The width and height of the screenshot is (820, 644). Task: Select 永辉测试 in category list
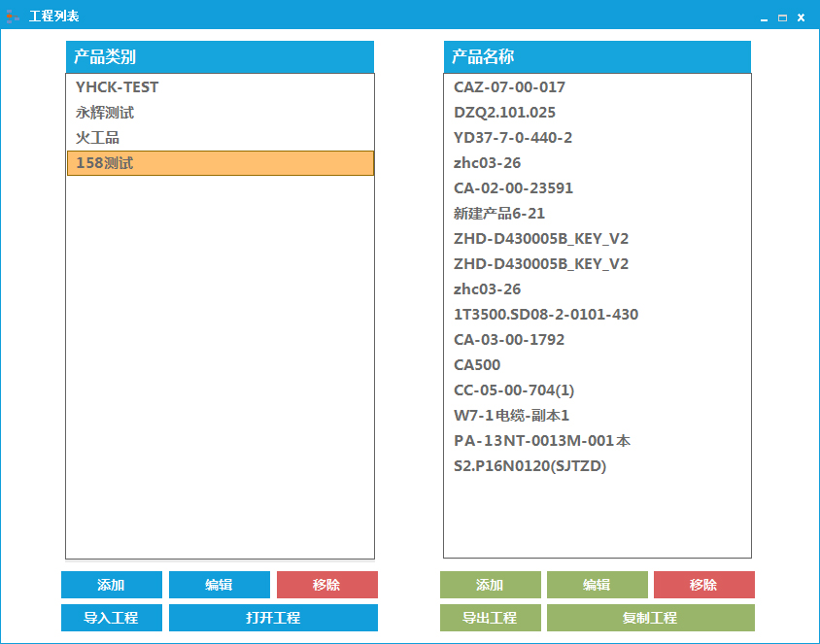point(105,113)
